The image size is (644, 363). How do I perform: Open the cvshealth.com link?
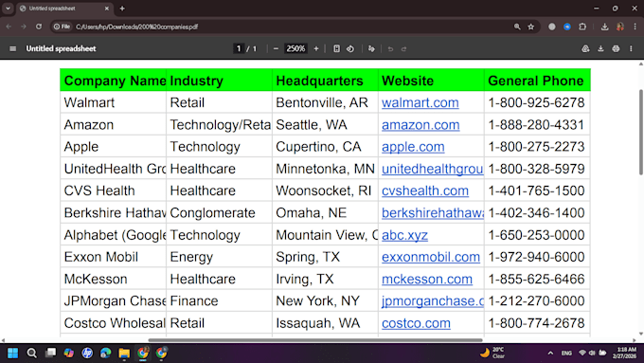tap(425, 191)
